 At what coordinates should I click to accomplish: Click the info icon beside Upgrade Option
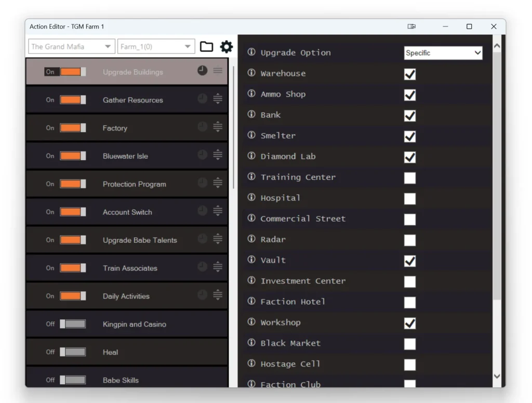251,52
